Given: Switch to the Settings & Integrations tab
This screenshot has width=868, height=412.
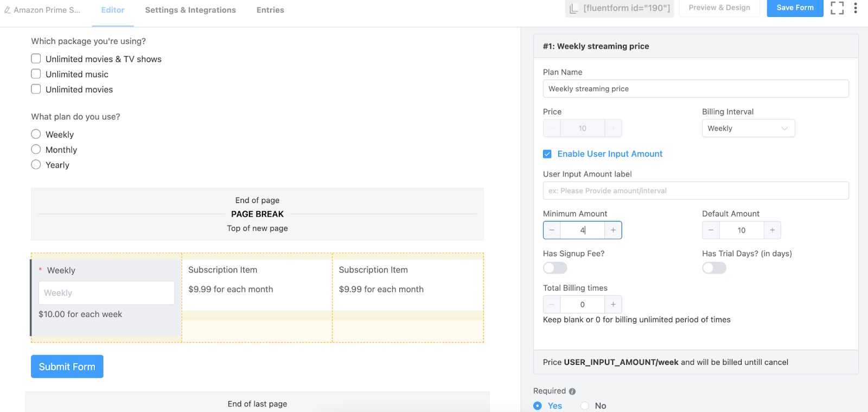Looking at the screenshot, I should (190, 10).
